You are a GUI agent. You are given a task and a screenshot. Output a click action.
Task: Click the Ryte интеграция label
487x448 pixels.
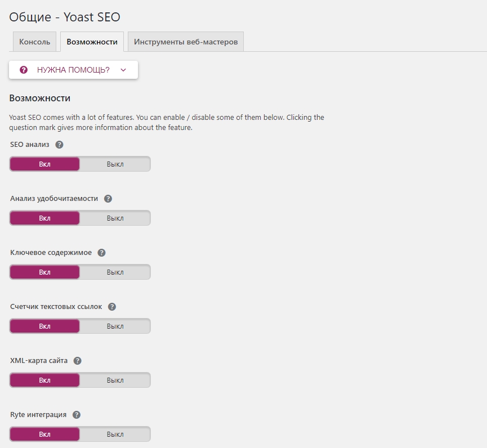tap(38, 415)
